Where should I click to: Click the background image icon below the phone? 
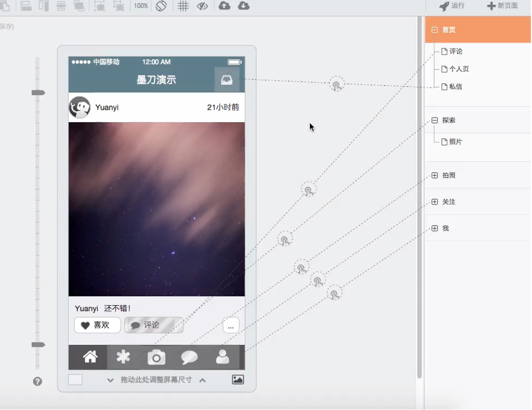(238, 379)
